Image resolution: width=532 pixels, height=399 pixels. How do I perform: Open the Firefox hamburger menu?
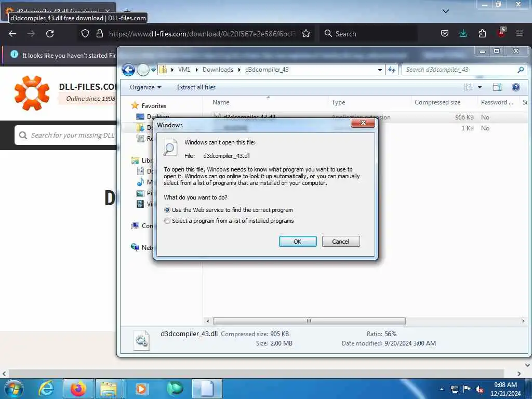click(x=520, y=33)
